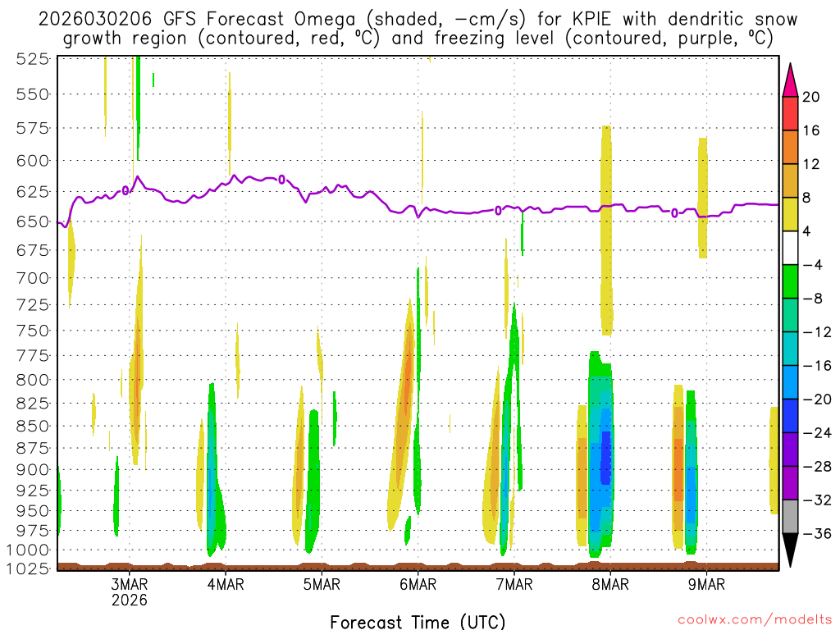The image size is (840, 630).
Task: Click the 3MAR 2026 time axis label
Action: click(x=129, y=591)
